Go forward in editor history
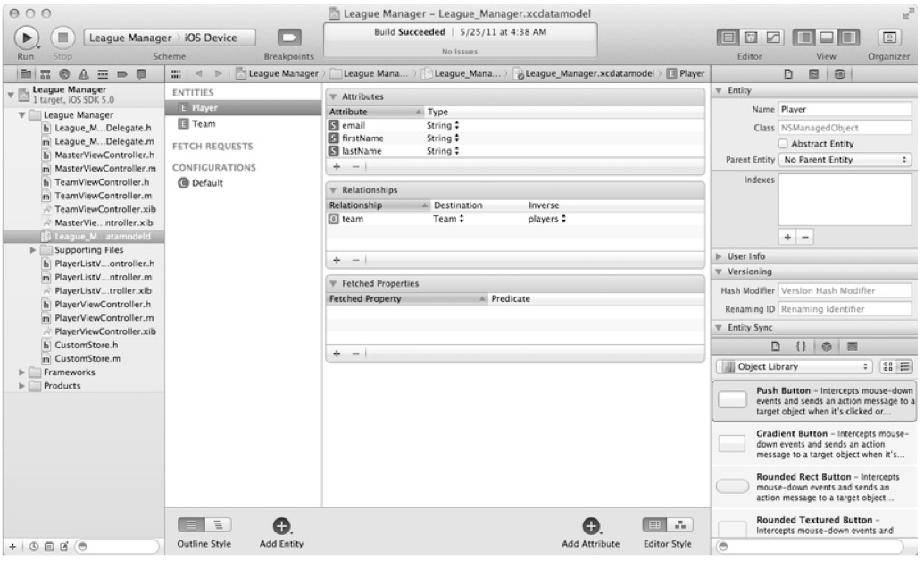Screen dimensions: 924x561 click(x=219, y=74)
